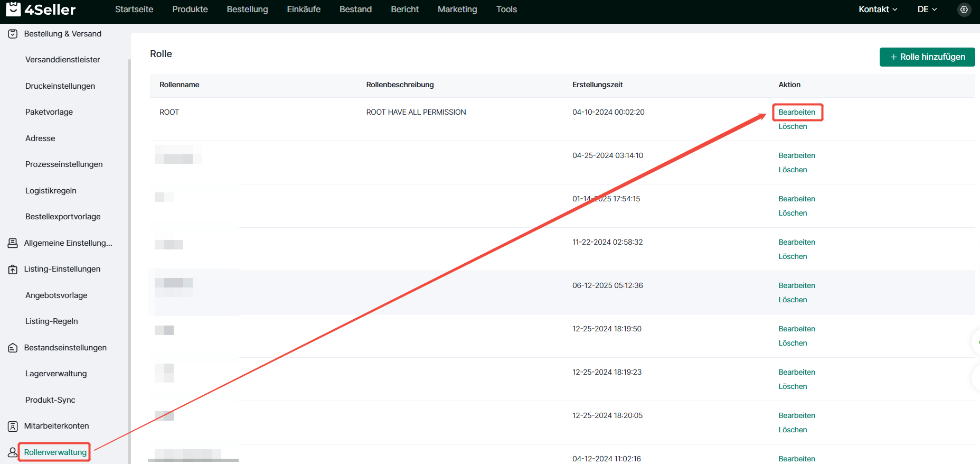Click the Bestellung & Versand sidebar icon
Image resolution: width=980 pixels, height=464 pixels.
click(13, 34)
